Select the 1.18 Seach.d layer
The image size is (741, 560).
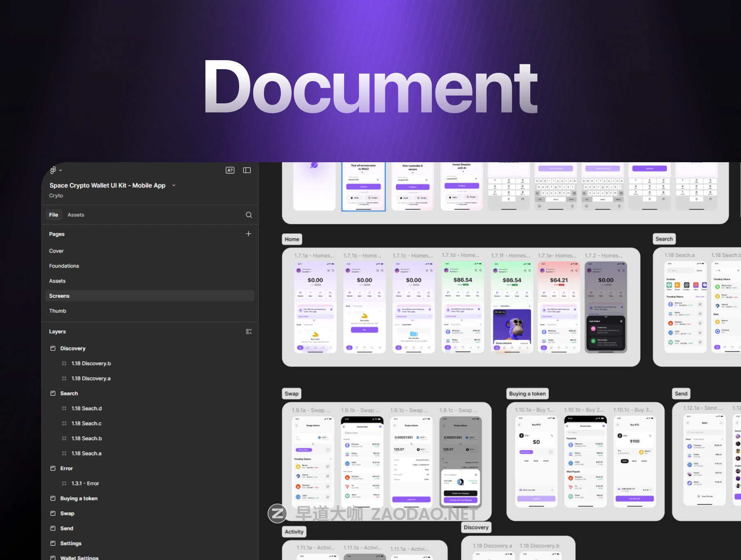[86, 408]
